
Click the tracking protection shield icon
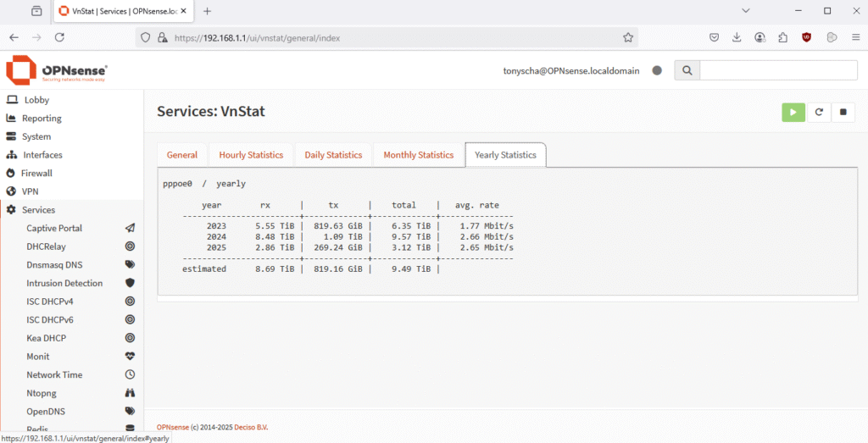point(146,37)
